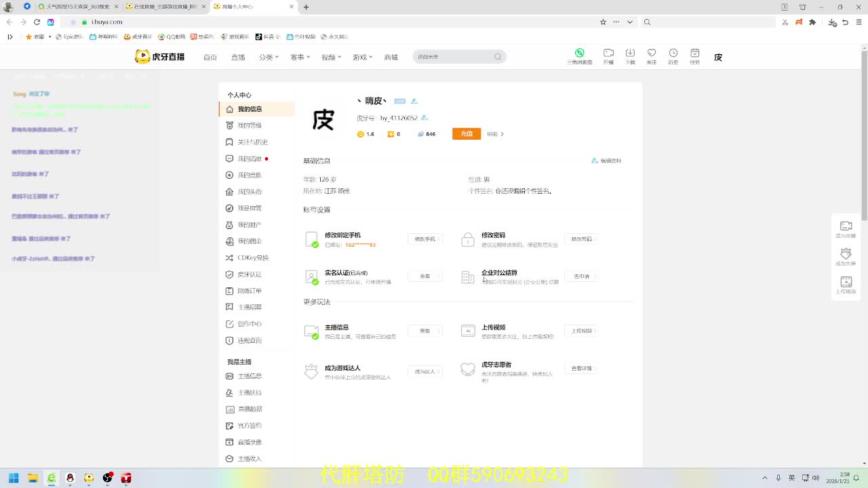Click the site search input field

coord(453,57)
